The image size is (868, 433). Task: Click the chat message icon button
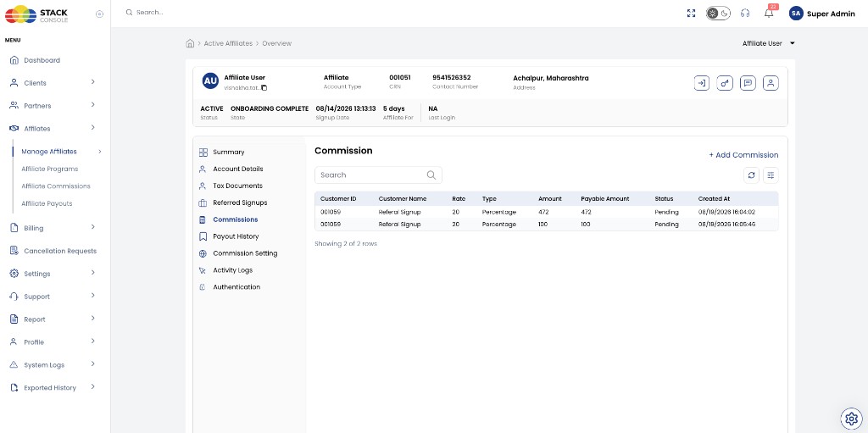click(x=748, y=83)
